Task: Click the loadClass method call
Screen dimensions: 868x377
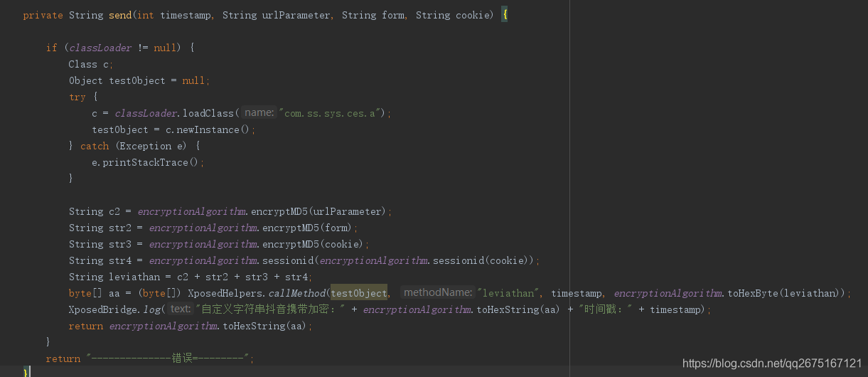Action: point(208,113)
